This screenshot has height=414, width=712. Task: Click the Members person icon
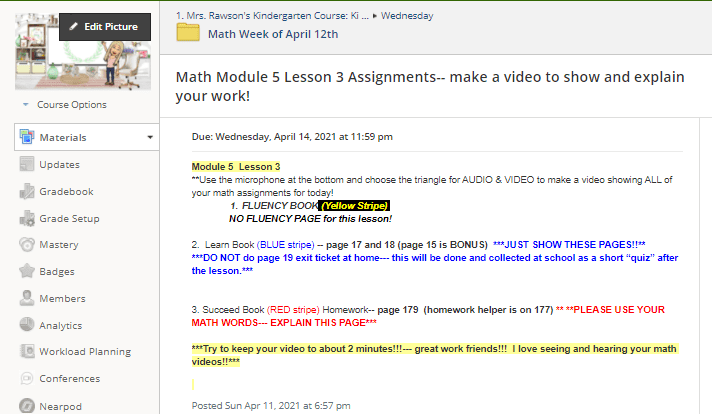pos(27,298)
